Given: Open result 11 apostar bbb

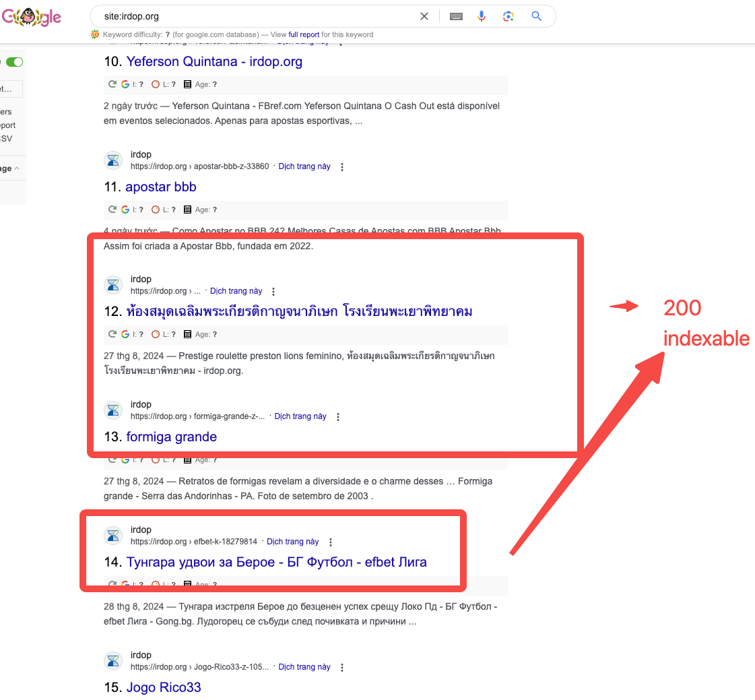Looking at the screenshot, I should click(x=161, y=187).
